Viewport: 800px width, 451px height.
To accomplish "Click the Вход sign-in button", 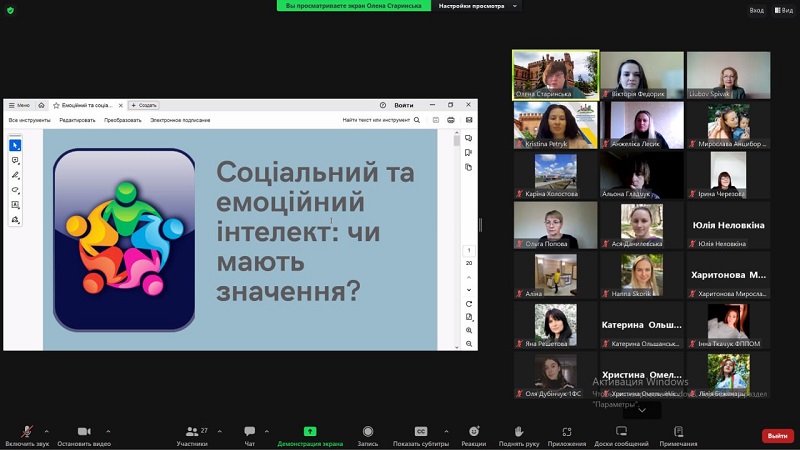I will (x=756, y=10).
